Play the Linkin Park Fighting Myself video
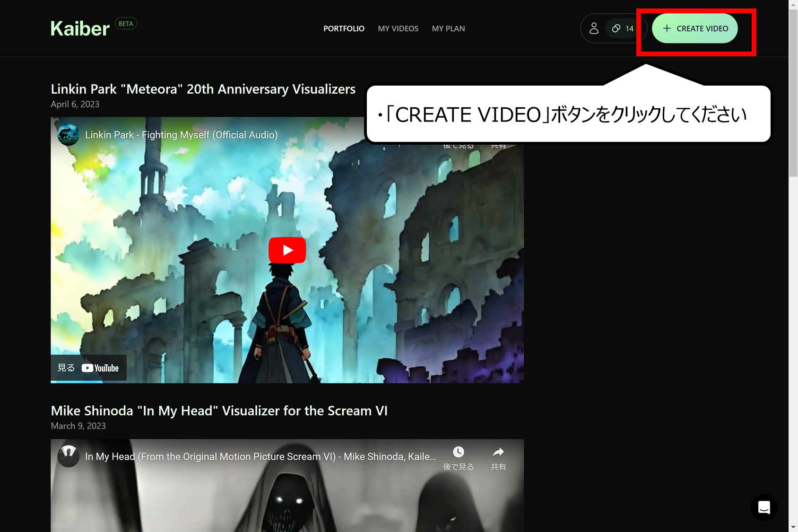The width and height of the screenshot is (798, 532). pos(287,250)
